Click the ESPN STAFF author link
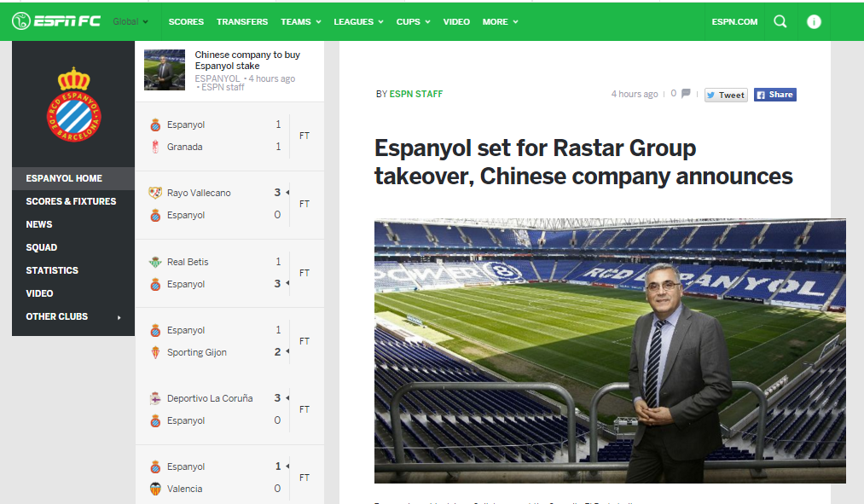 pos(416,94)
